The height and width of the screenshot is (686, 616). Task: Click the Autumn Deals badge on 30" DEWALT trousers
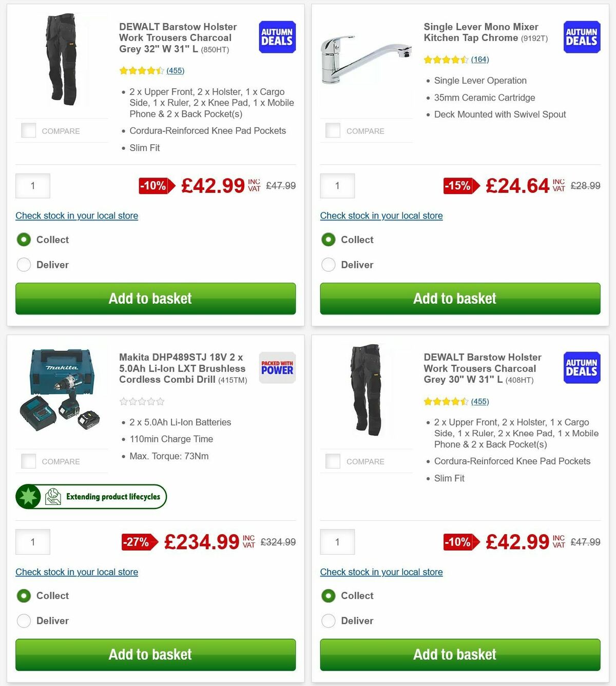click(x=581, y=367)
